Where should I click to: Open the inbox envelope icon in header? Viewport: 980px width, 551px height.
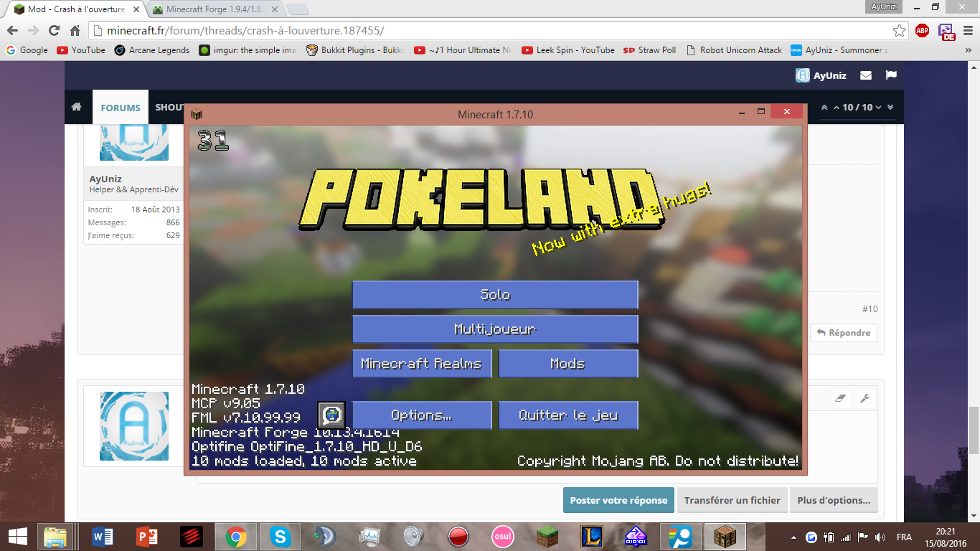pos(866,75)
